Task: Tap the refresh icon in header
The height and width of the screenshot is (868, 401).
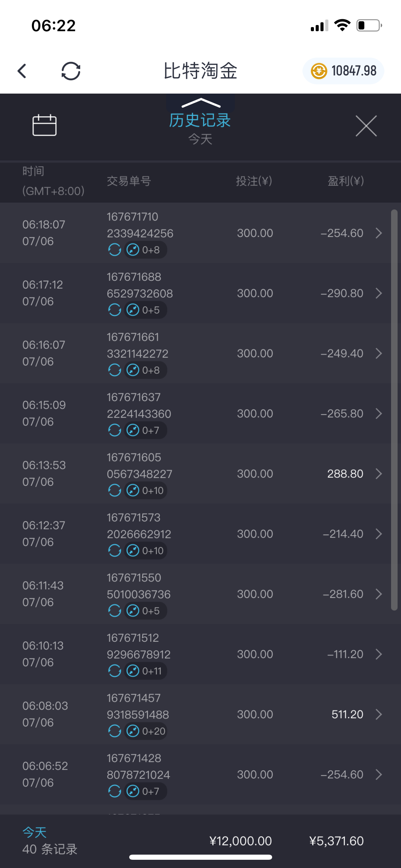Action: tap(71, 71)
